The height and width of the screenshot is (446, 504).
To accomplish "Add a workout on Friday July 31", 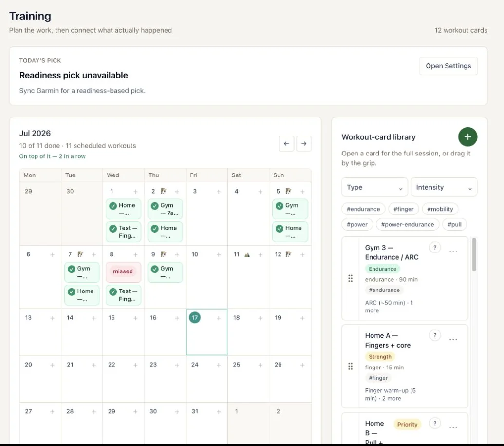I will point(219,412).
